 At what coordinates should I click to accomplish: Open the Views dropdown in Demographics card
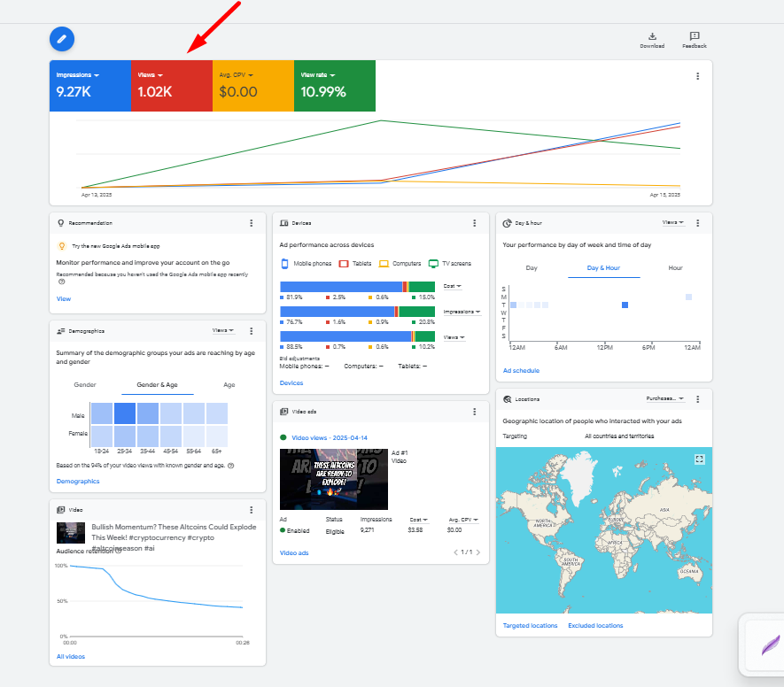pos(222,330)
